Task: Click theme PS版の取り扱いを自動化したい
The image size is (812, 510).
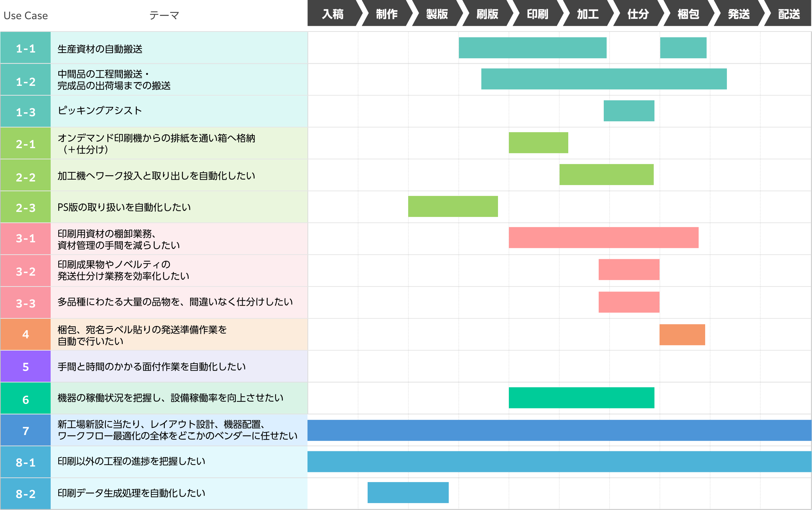Action: [124, 207]
